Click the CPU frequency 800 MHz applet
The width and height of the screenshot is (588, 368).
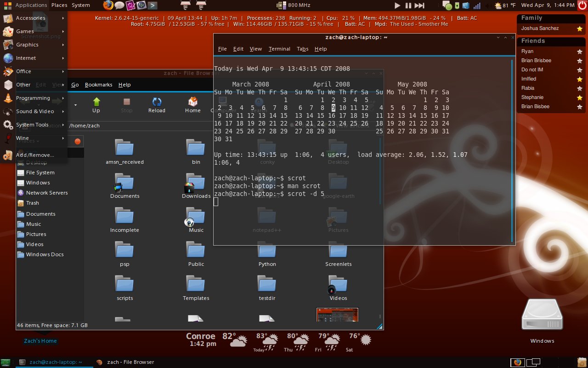(294, 5)
